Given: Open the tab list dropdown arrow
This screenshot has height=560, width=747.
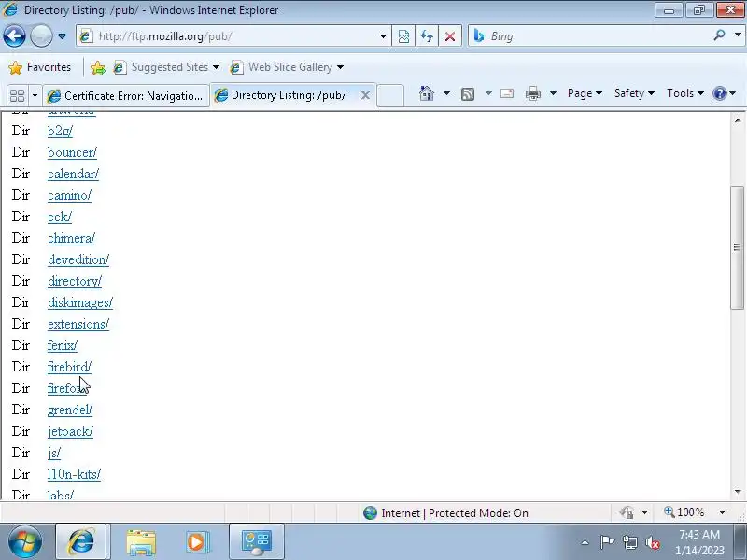Looking at the screenshot, I should pyautogui.click(x=35, y=96).
